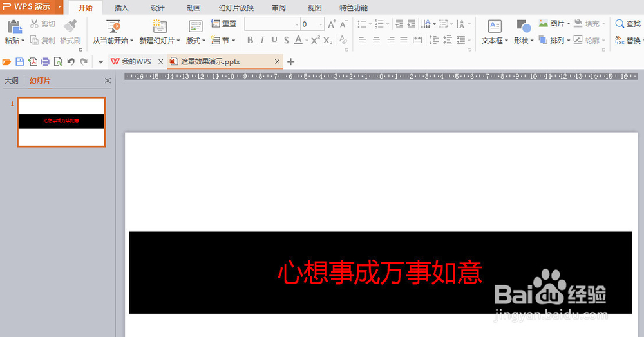Toggle subscript formatting
The image size is (644, 337).
pos(328,41)
